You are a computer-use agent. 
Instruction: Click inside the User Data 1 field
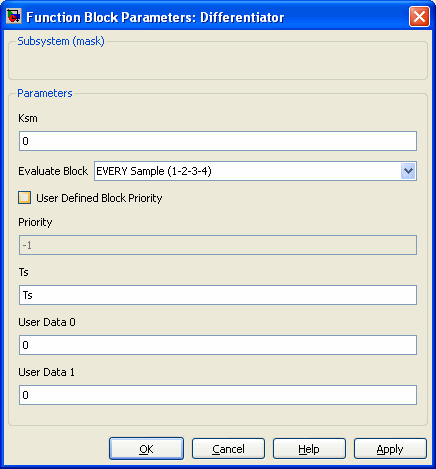(218, 395)
